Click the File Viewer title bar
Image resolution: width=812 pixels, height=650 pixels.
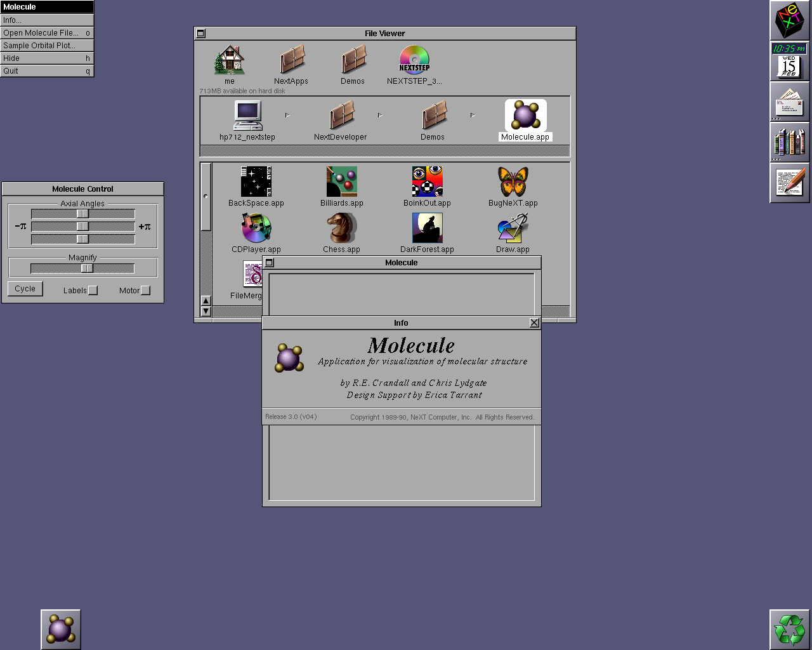(385, 33)
